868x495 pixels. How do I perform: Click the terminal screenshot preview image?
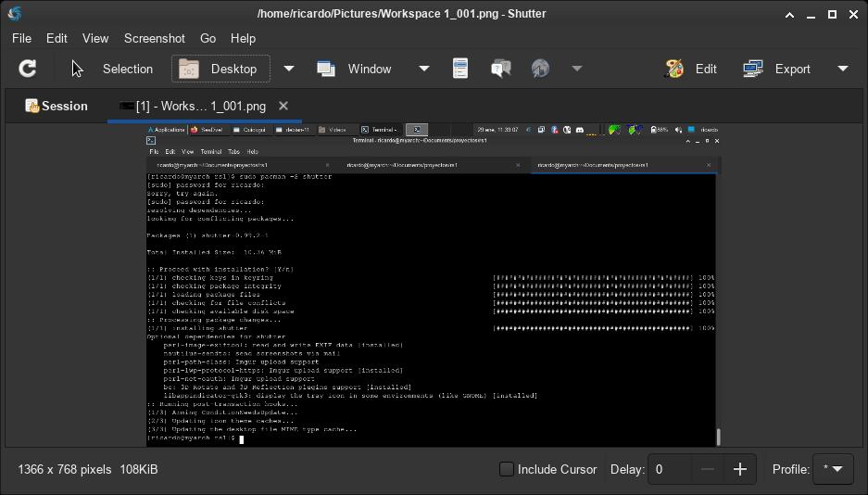[x=434, y=286]
